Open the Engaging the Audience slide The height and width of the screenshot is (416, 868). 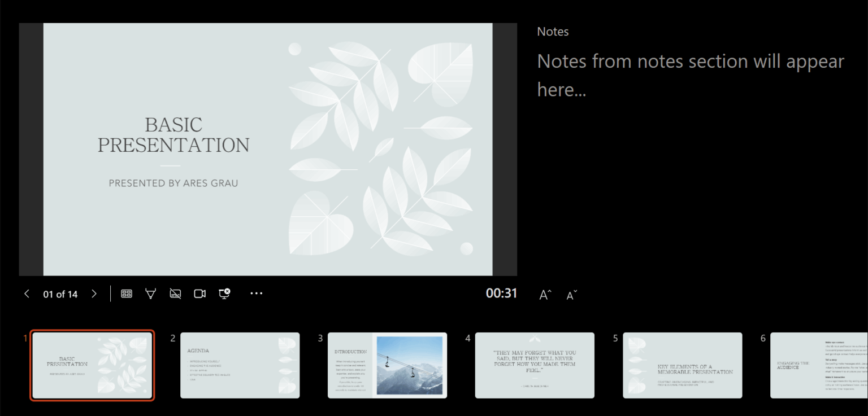(x=819, y=365)
